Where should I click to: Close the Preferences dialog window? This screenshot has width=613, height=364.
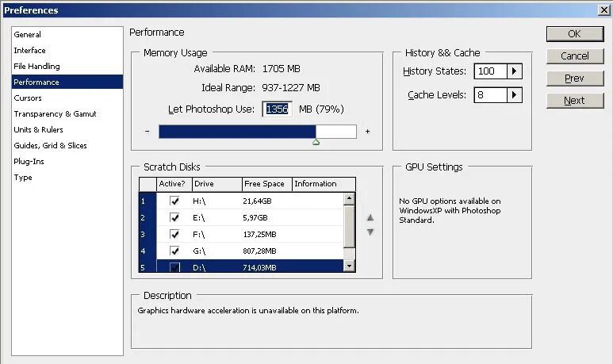coord(604,10)
